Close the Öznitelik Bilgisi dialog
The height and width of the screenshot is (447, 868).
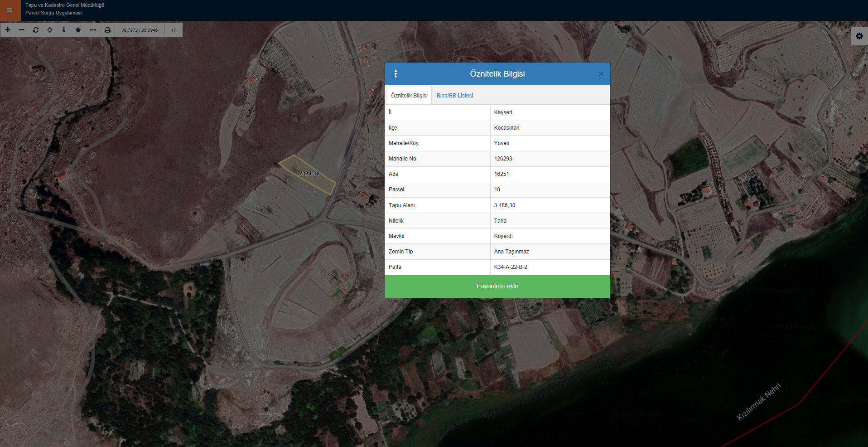click(x=601, y=74)
